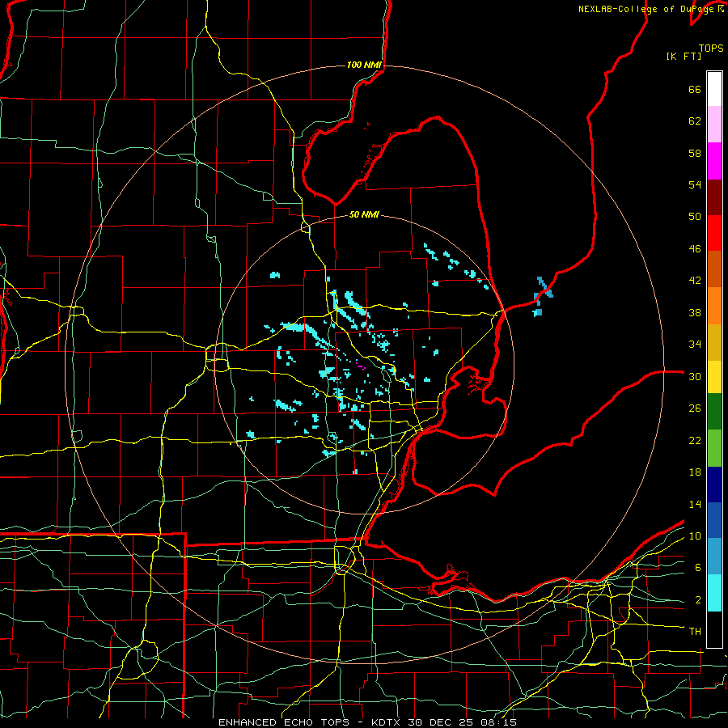The height and width of the screenshot is (728, 728).
Task: Click the blue echo cluster over the lake
Action: pyautogui.click(x=543, y=295)
